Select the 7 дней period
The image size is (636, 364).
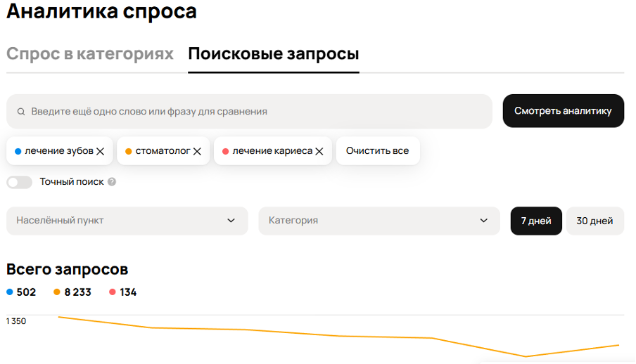coord(536,221)
